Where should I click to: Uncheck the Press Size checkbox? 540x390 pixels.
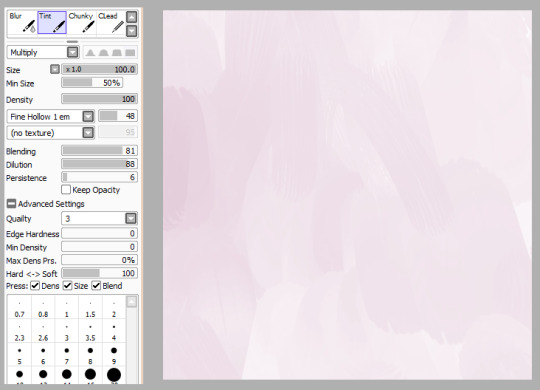68,286
